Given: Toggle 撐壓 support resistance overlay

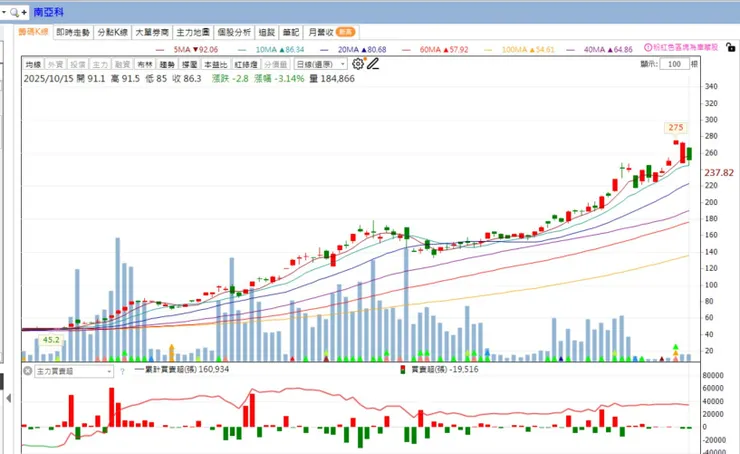Looking at the screenshot, I should coord(190,64).
